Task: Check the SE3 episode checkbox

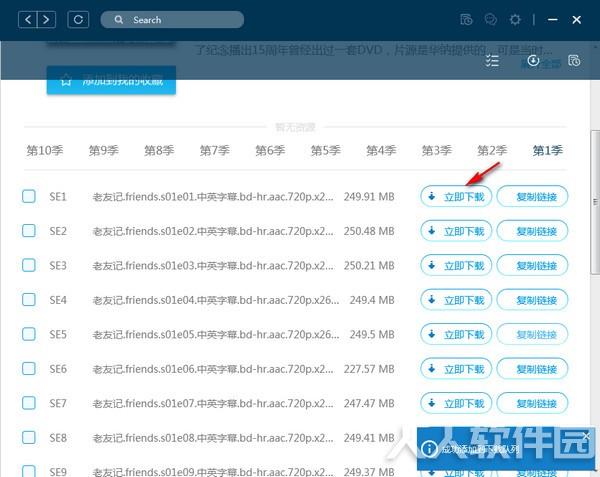Action: click(x=29, y=265)
